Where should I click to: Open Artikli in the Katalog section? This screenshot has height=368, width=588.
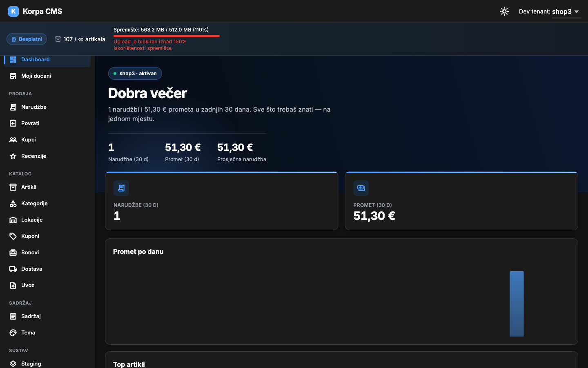pos(47,187)
